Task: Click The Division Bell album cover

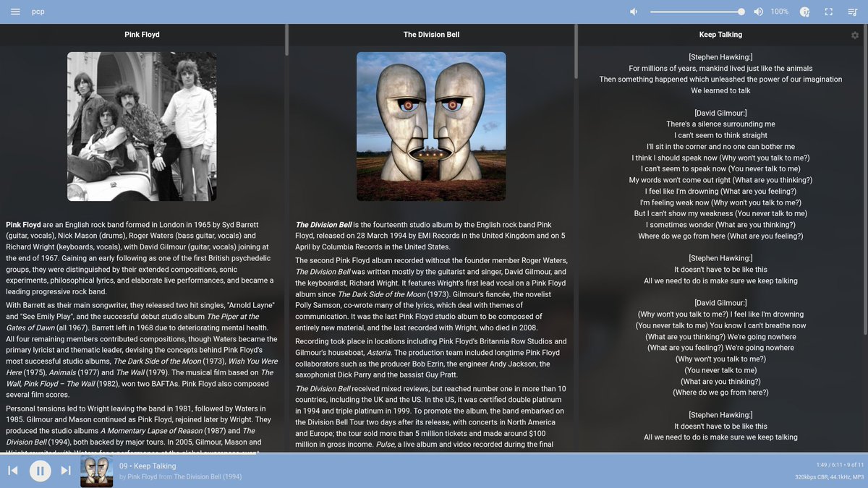Action: [x=431, y=126]
